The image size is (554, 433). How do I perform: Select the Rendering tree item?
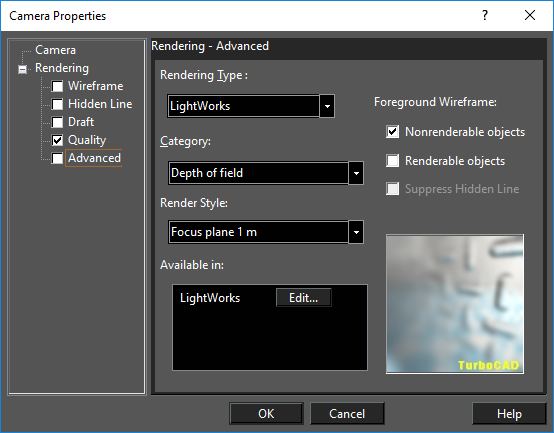pos(62,68)
